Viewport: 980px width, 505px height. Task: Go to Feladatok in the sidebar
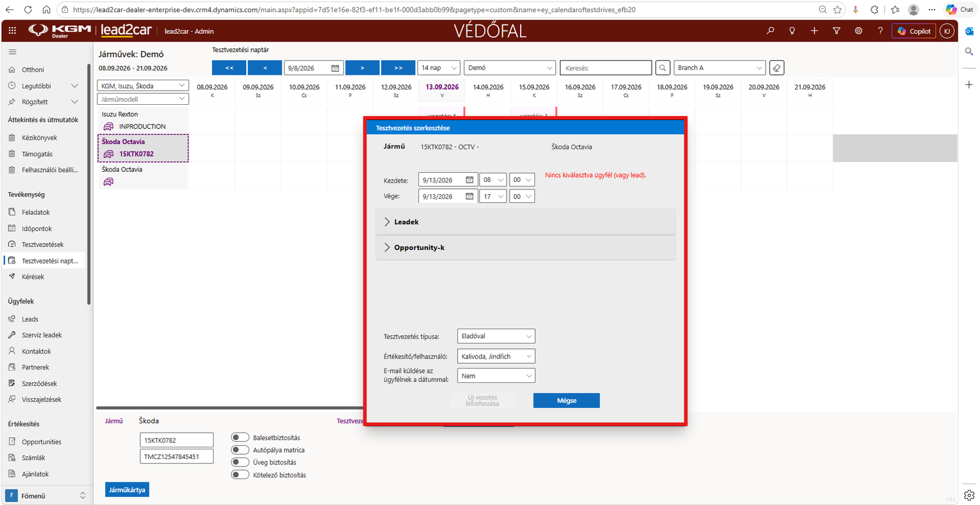(x=36, y=212)
